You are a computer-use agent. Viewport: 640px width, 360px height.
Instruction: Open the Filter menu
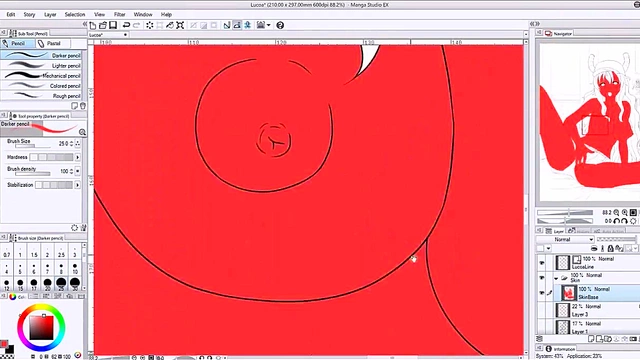click(x=120, y=14)
